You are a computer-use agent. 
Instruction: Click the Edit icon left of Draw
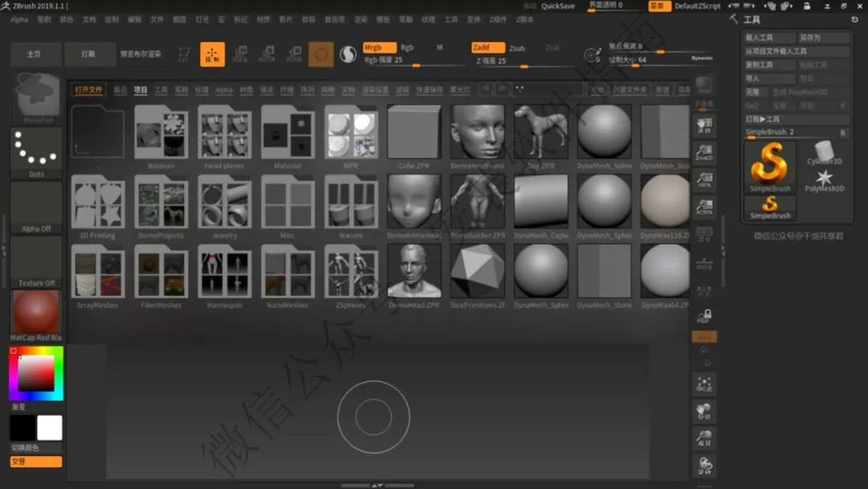click(184, 54)
